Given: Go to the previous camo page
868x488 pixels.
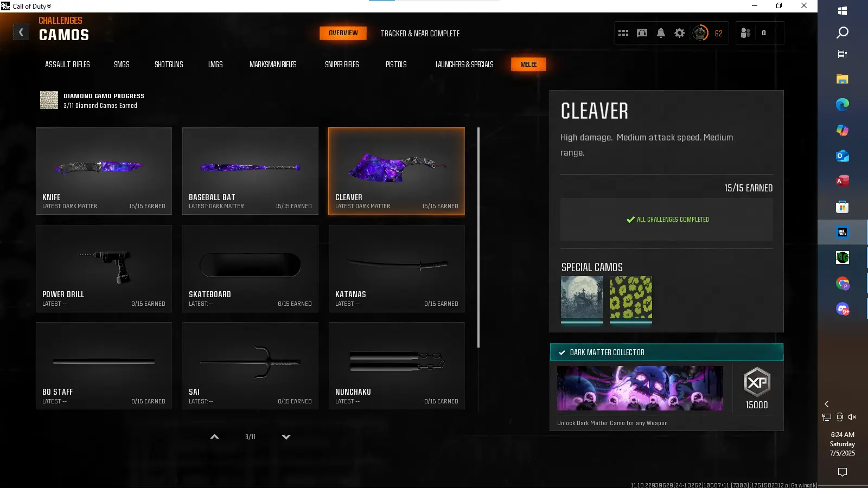Looking at the screenshot, I should click(215, 436).
